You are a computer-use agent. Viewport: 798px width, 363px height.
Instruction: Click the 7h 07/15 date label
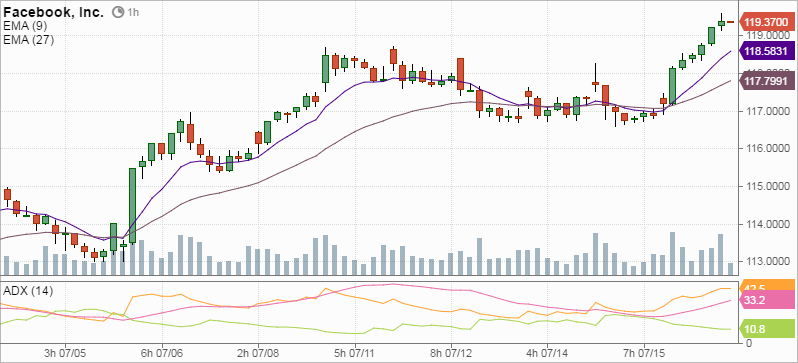[x=643, y=352]
